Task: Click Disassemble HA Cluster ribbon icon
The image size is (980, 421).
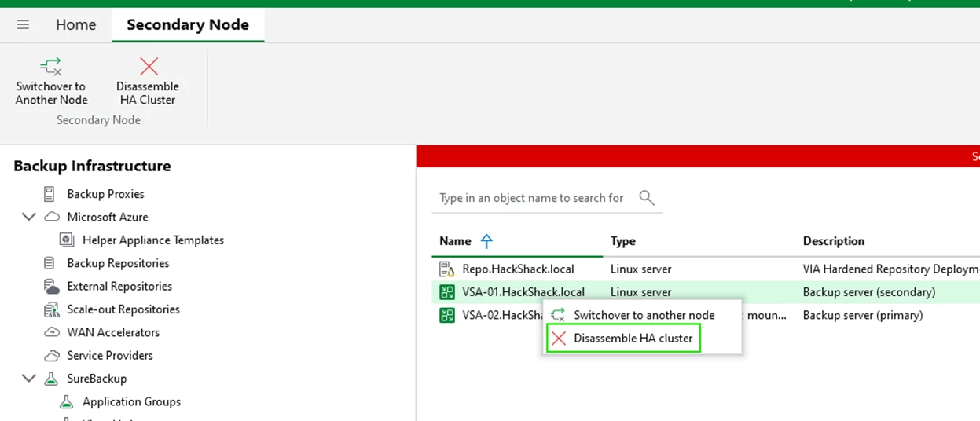Action: [x=149, y=66]
